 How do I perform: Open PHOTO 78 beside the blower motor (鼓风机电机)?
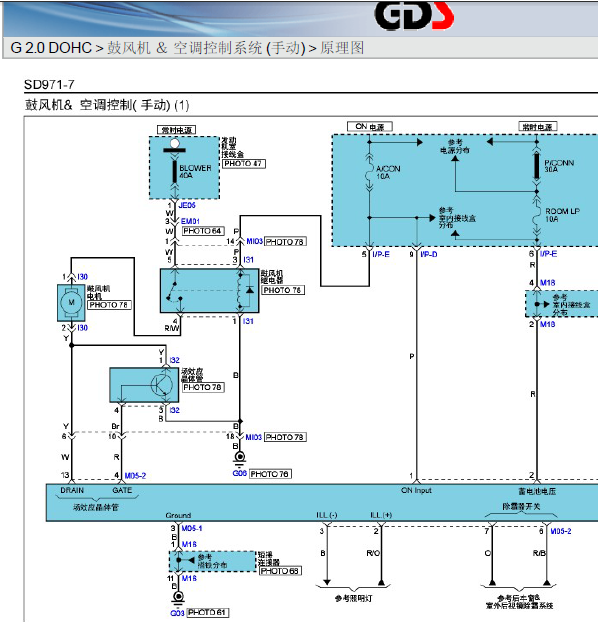pyautogui.click(x=110, y=304)
